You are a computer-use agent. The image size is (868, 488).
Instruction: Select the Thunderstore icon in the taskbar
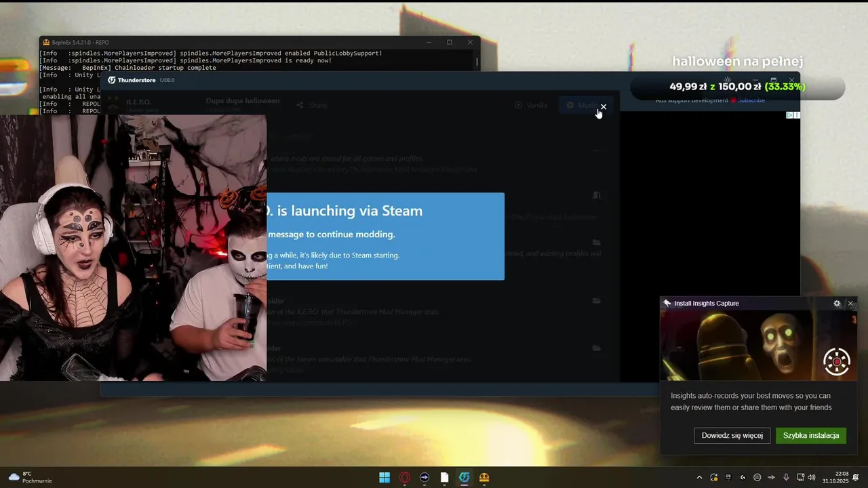tap(464, 477)
